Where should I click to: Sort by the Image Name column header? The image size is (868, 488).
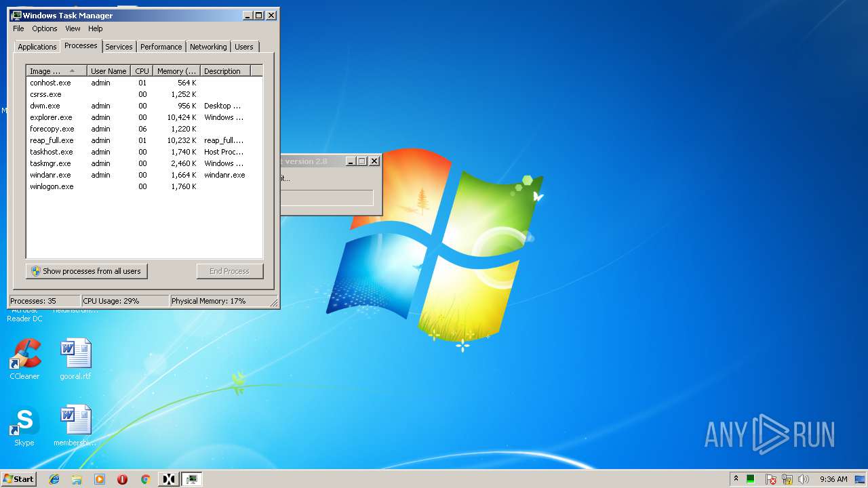[x=56, y=70]
